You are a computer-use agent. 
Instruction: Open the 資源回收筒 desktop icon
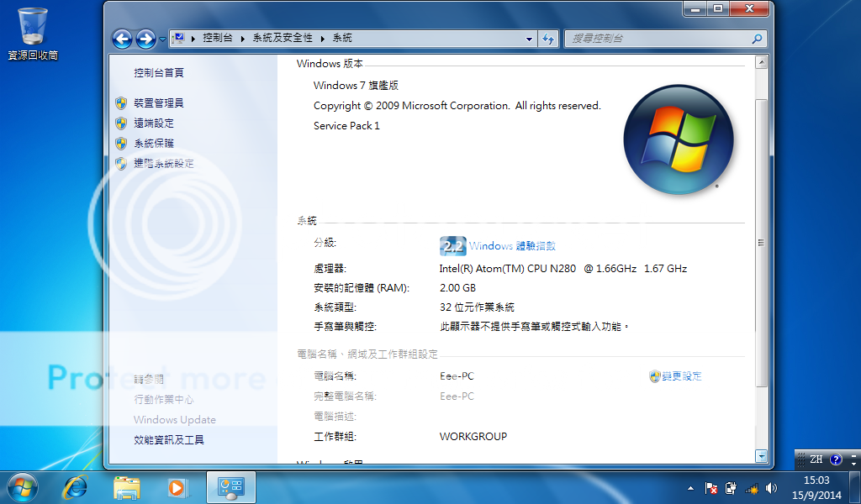(x=33, y=34)
